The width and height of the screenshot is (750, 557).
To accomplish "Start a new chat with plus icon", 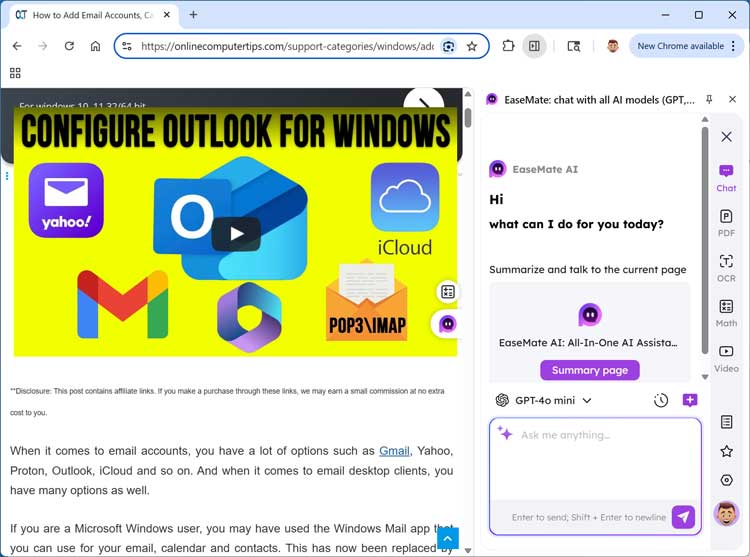I will coord(689,400).
